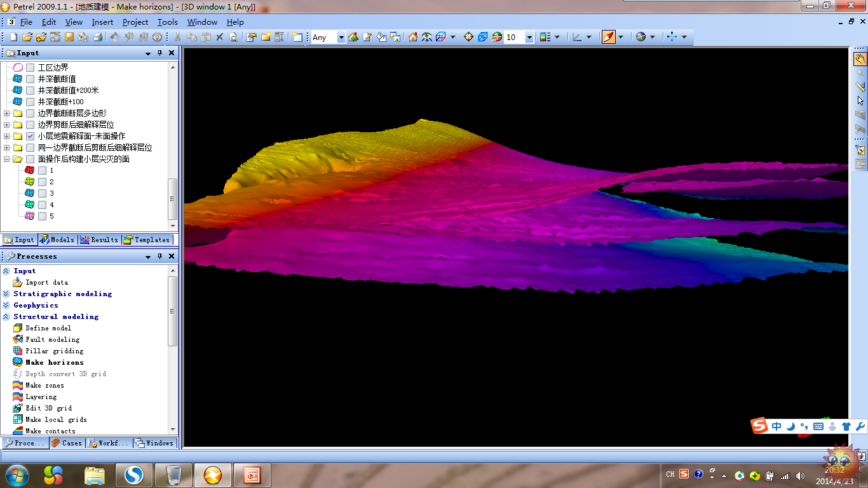Select the magnifier tool on right bar
The width and height of the screenshot is (868, 488).
(x=860, y=73)
